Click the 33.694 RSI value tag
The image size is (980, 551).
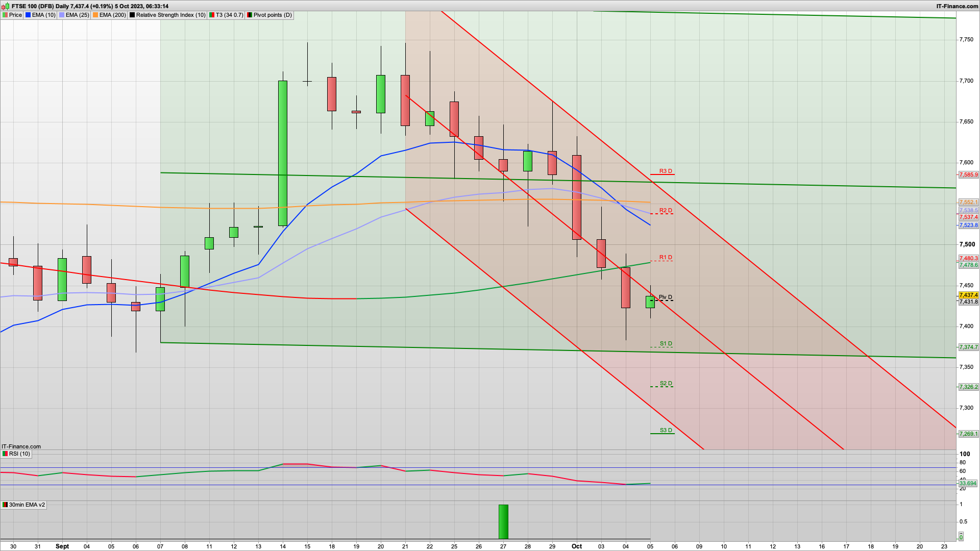(968, 483)
